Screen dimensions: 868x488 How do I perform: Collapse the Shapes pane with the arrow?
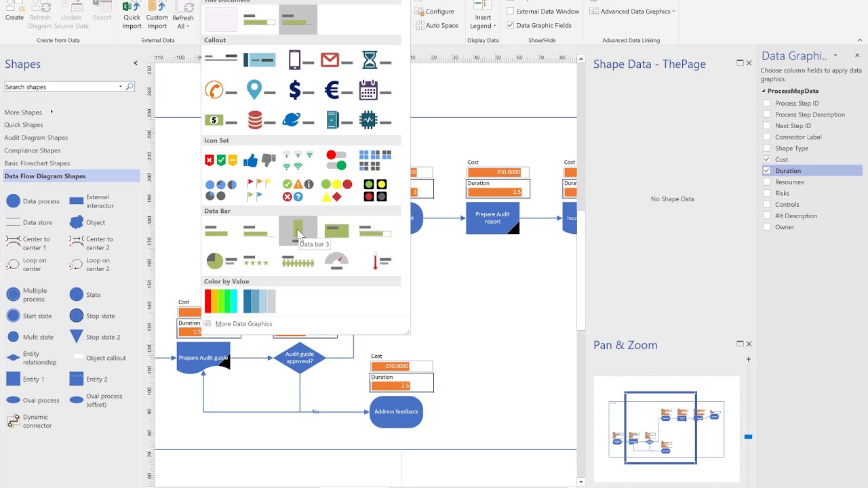(x=136, y=64)
